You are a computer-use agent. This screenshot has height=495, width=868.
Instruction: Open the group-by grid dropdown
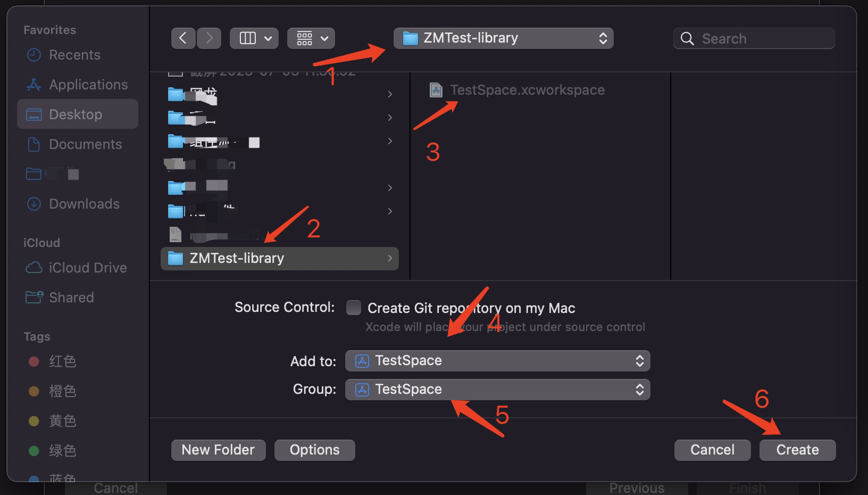(311, 38)
